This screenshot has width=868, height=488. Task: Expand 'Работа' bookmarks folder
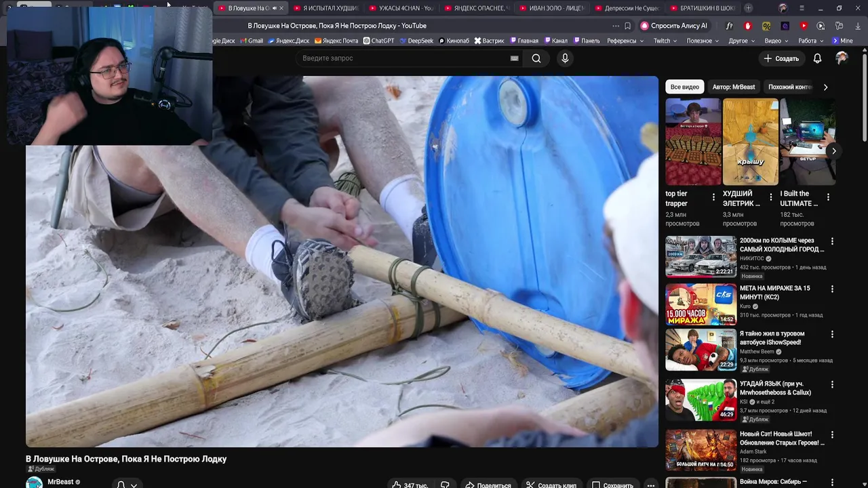pyautogui.click(x=810, y=41)
